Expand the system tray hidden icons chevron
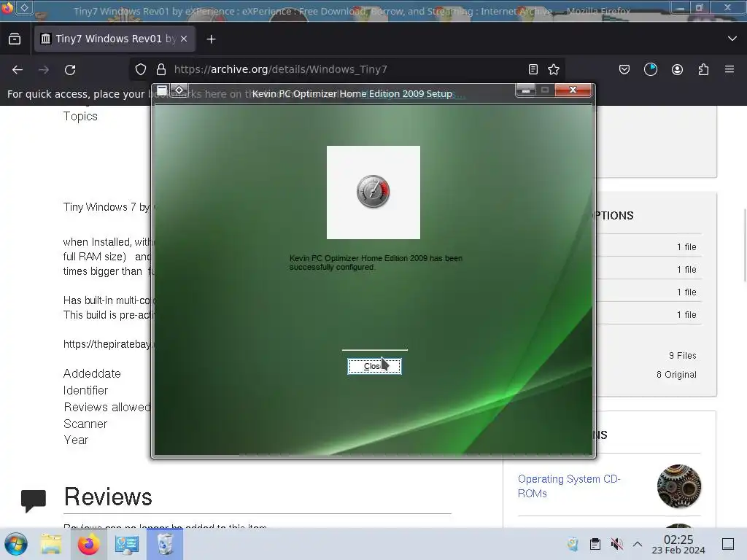The image size is (747, 560). 638,544
